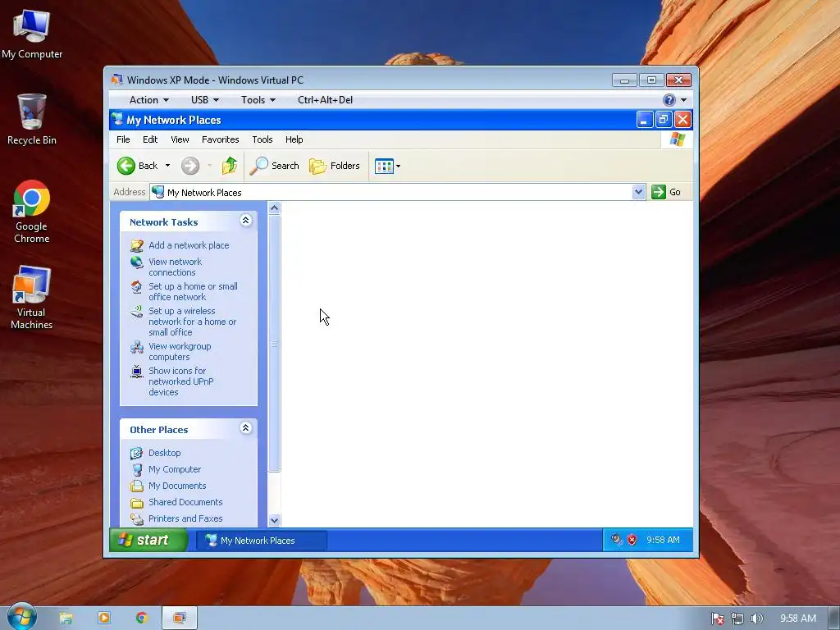Click Add a network place icon
Screen dimensions: 840x630
pyautogui.click(x=137, y=245)
